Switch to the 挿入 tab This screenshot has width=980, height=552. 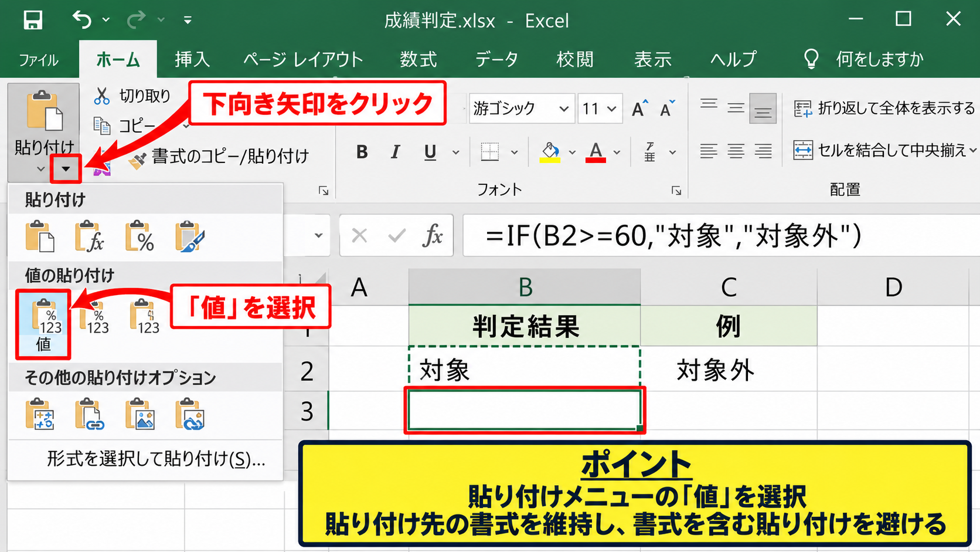point(192,59)
